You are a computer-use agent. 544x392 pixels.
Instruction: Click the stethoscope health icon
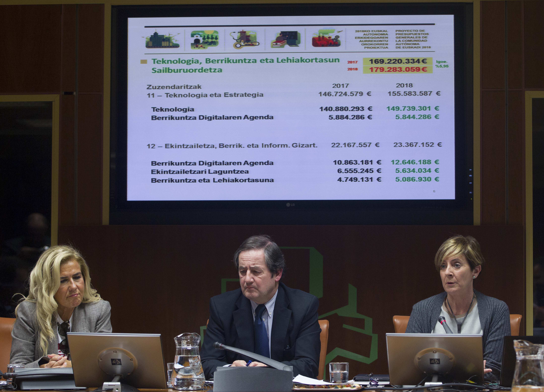[x=244, y=40]
